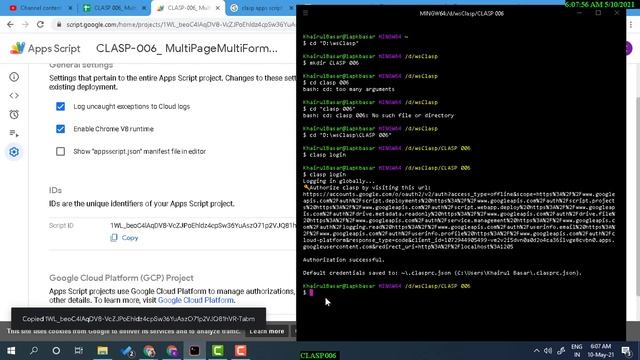
Task: Open Cortana circle on the taskbar
Action: pyautogui.click(x=56, y=351)
